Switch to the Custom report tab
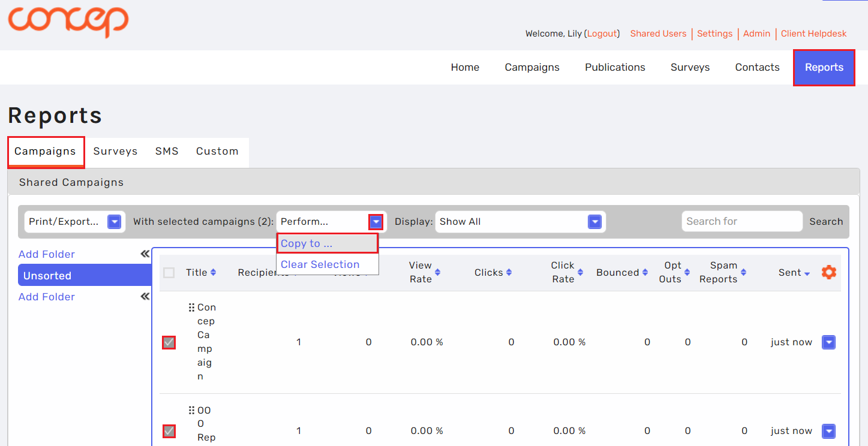The image size is (868, 446). [x=217, y=152]
